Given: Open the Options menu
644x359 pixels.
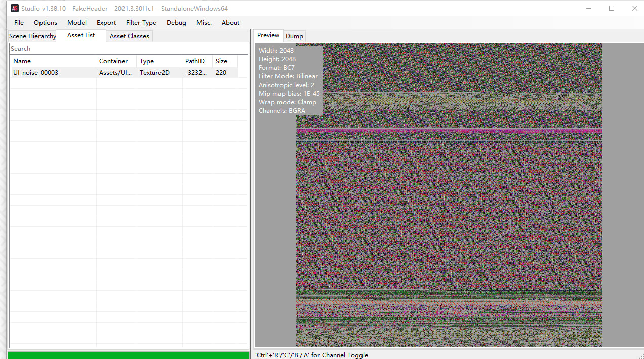Looking at the screenshot, I should pos(46,22).
